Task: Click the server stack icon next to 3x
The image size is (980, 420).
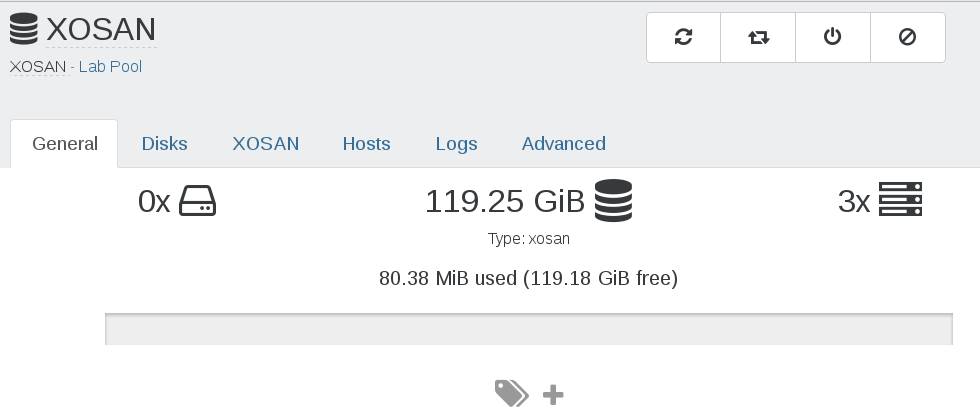Action: coord(901,199)
